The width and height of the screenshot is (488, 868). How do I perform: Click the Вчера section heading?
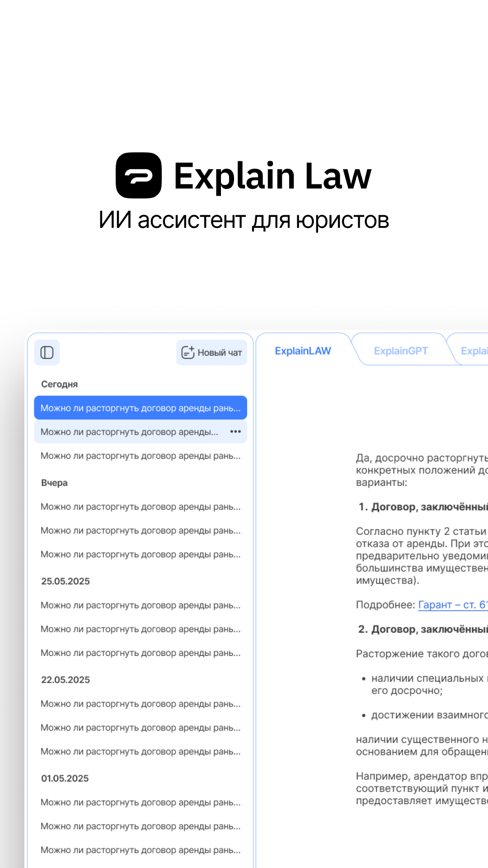point(54,483)
